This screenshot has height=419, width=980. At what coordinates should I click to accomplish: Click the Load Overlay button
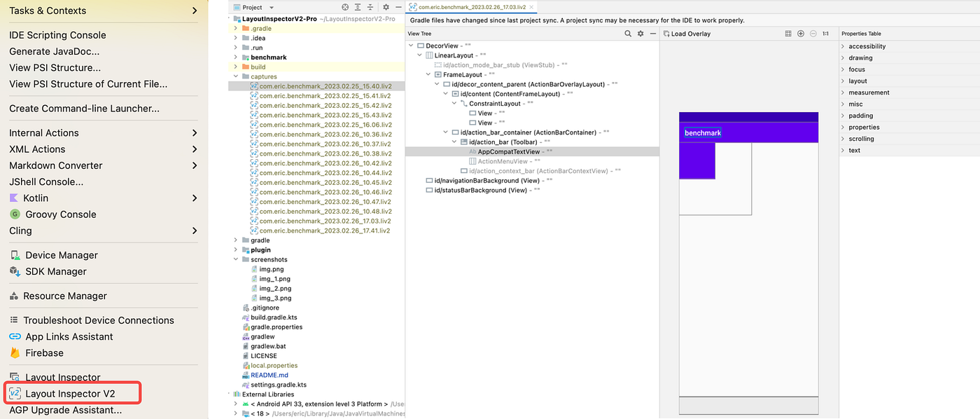(x=686, y=34)
